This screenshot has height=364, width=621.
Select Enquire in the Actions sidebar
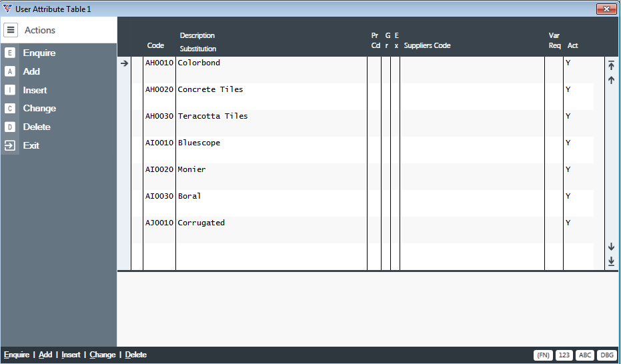pyautogui.click(x=39, y=53)
